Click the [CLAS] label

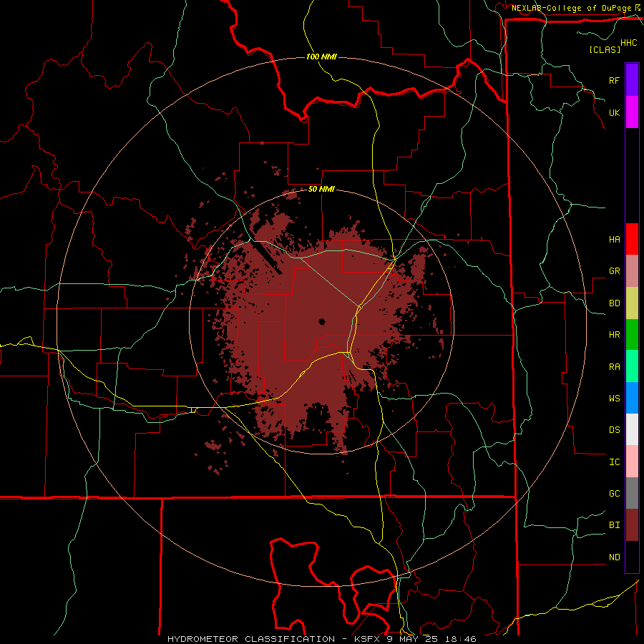click(x=605, y=49)
